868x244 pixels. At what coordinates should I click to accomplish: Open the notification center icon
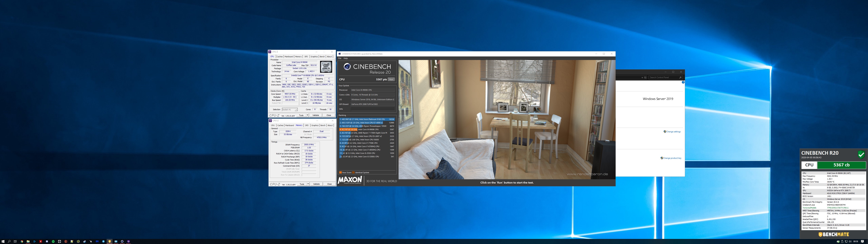862,241
